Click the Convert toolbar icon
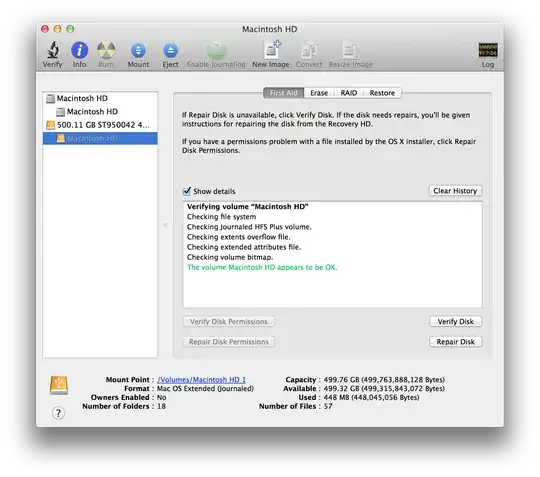The height and width of the screenshot is (477, 540). pyautogui.click(x=309, y=50)
